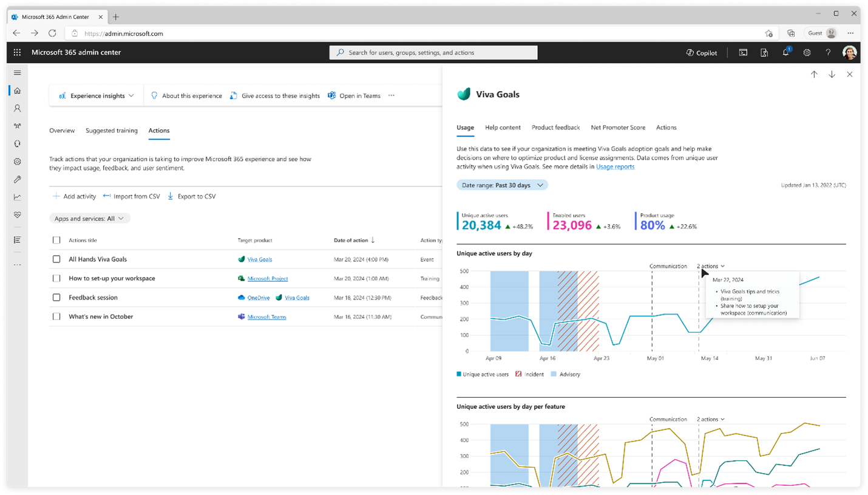Click the Usage reports link
The height and width of the screenshot is (495, 868).
(x=615, y=166)
